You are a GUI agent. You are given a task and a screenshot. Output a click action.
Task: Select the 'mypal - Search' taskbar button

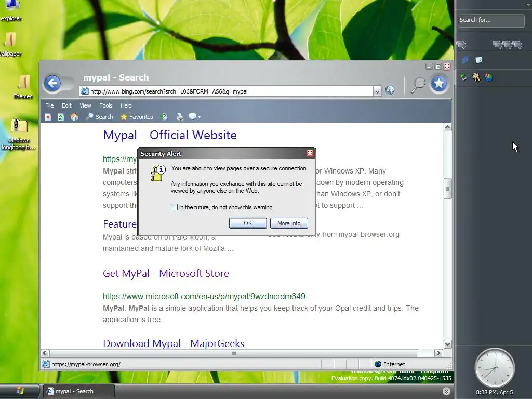(x=78, y=391)
